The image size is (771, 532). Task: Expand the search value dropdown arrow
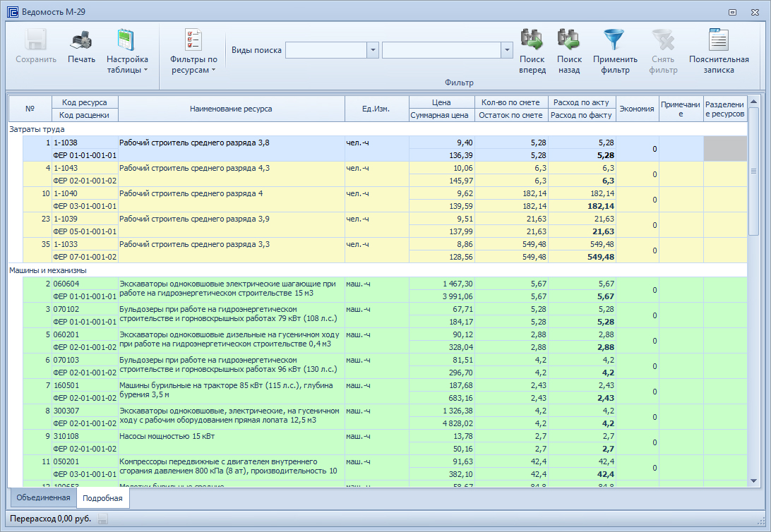coord(507,50)
